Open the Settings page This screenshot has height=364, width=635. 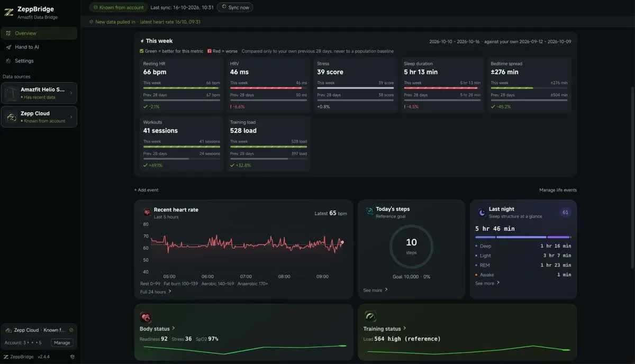pyautogui.click(x=39, y=61)
